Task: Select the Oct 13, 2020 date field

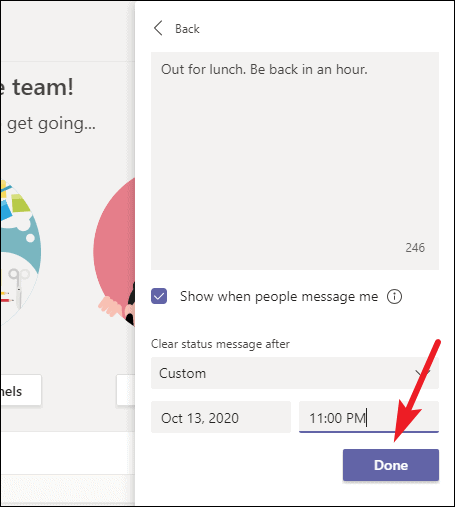Action: coord(221,417)
